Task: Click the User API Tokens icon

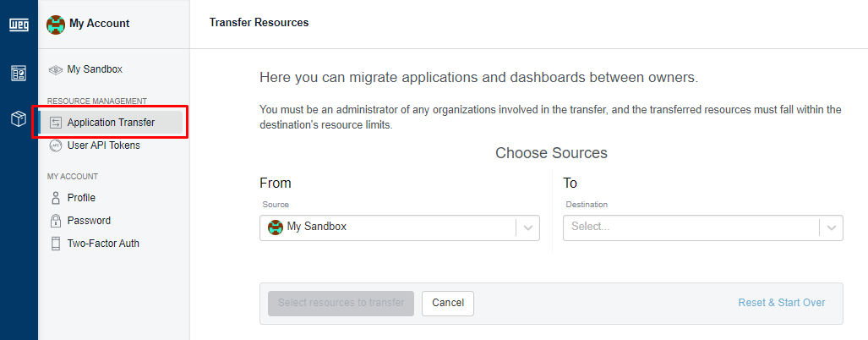Action: [x=55, y=145]
